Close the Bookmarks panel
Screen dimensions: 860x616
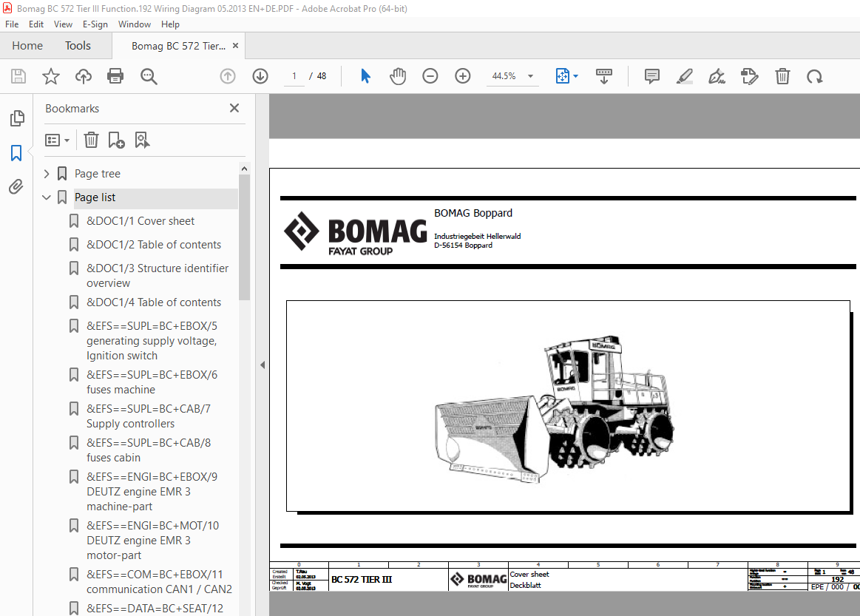(x=234, y=108)
